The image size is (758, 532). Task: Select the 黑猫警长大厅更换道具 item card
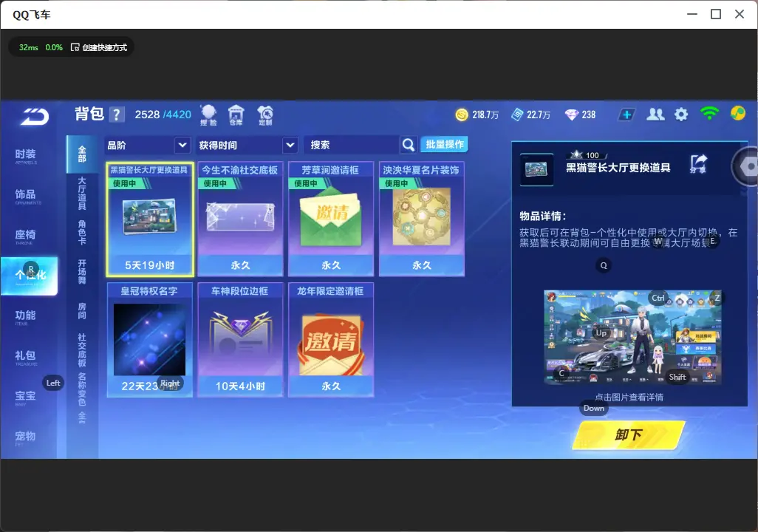(150, 219)
